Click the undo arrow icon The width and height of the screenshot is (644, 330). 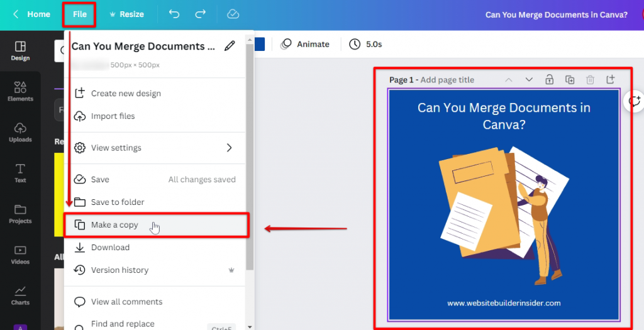[x=174, y=14]
